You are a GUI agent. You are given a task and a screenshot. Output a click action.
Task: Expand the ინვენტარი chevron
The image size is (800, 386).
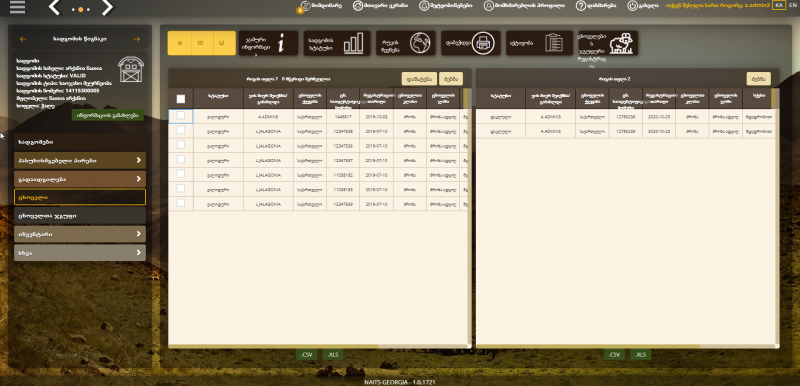pos(138,234)
